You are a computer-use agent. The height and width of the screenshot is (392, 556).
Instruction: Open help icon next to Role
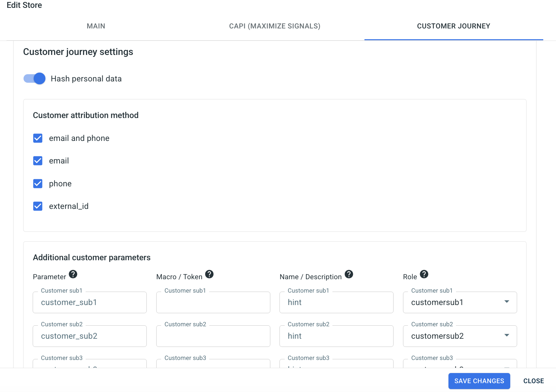point(424,274)
